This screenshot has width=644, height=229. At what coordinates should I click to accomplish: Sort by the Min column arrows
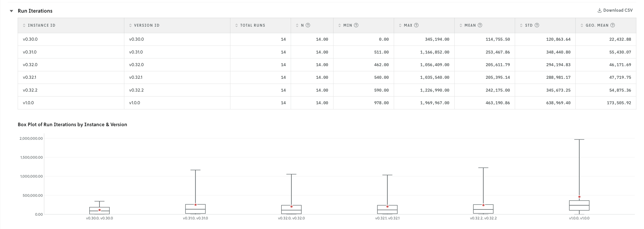tap(339, 25)
